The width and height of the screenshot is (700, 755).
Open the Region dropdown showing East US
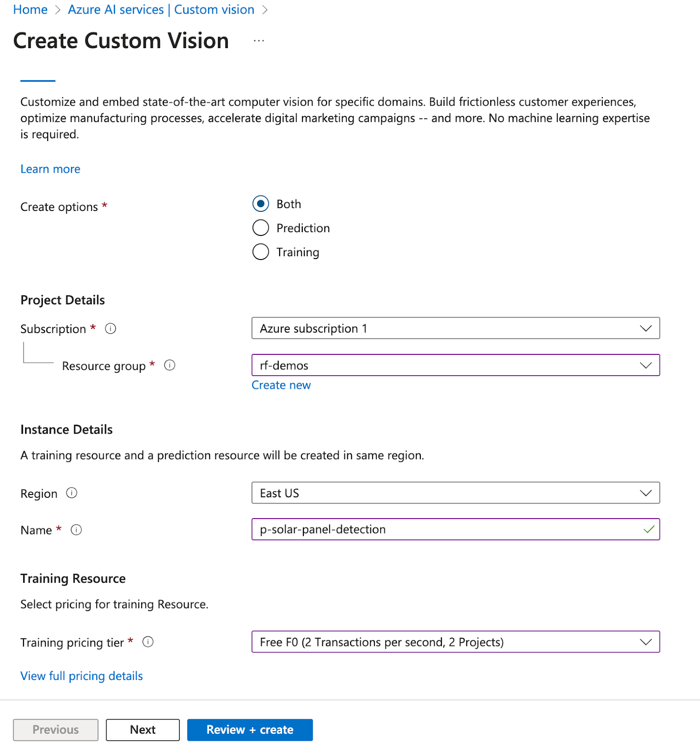coord(455,493)
